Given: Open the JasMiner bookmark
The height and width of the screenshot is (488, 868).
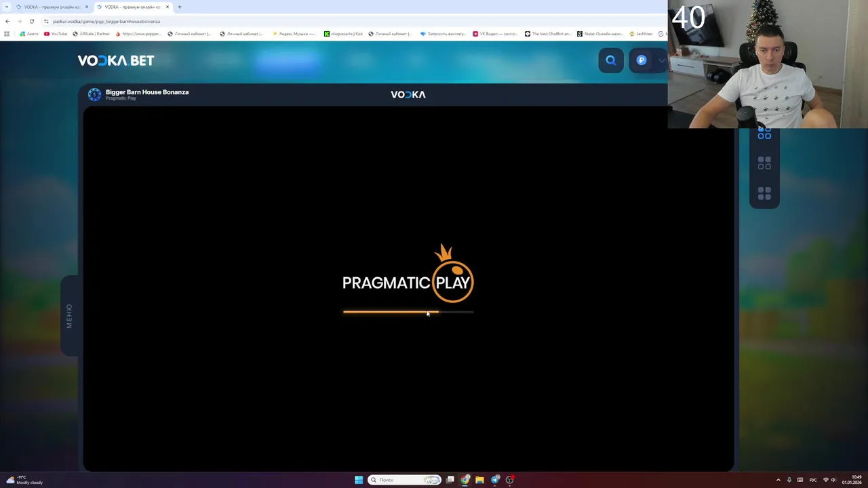Looking at the screenshot, I should [x=641, y=34].
